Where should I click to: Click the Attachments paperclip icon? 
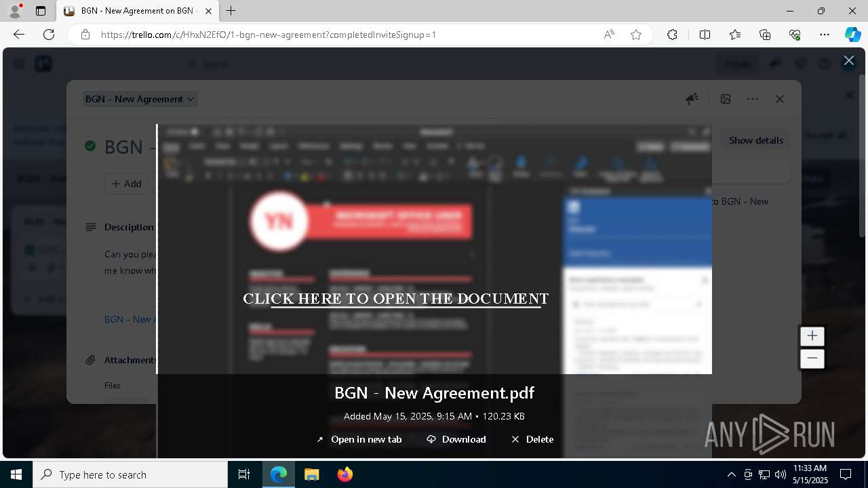(x=90, y=360)
